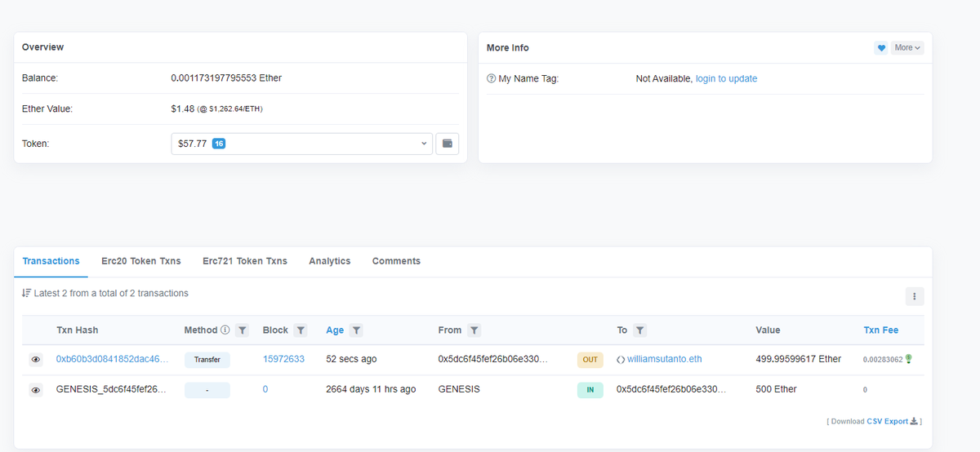The width and height of the screenshot is (980, 452).
Task: Expand the Token $57.77 dropdown
Action: 302,144
